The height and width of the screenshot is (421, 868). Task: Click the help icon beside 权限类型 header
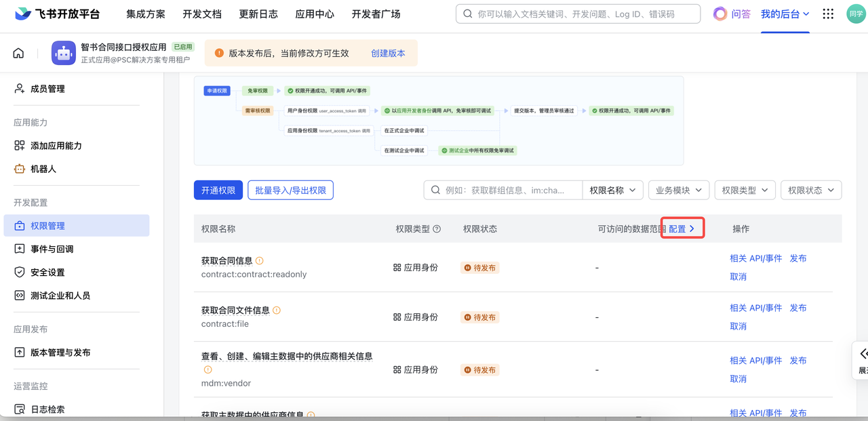point(437,229)
